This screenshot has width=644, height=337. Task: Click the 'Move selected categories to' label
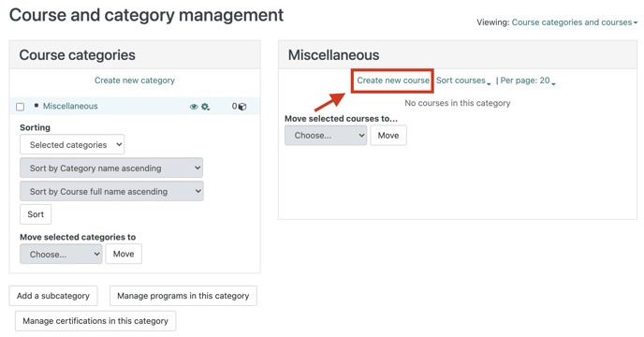[x=78, y=237]
